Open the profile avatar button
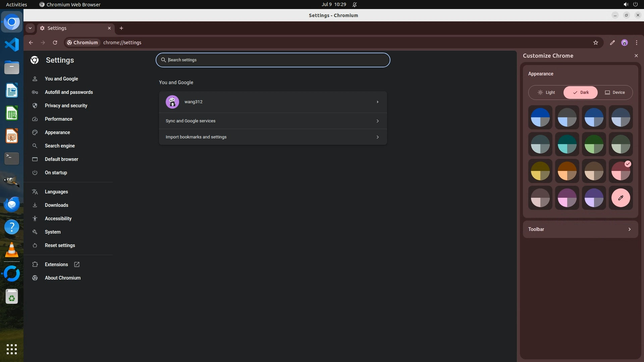Viewport: 644px width, 362px height. coord(624,43)
